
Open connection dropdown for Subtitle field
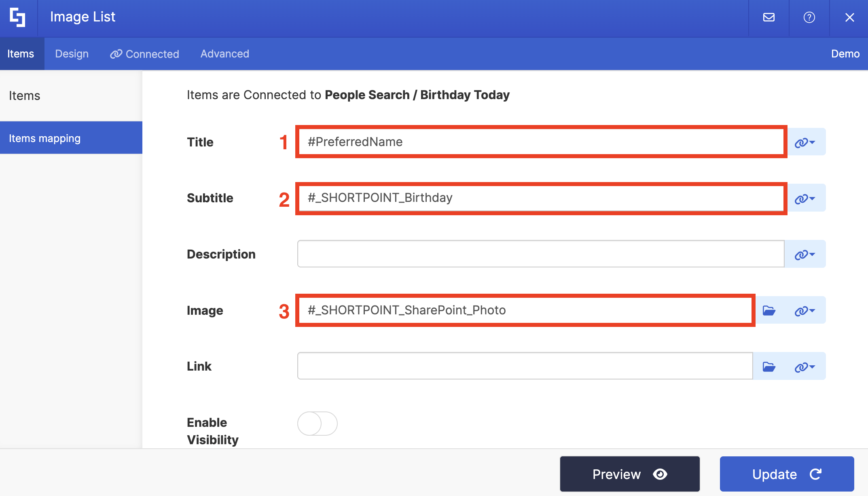point(805,198)
